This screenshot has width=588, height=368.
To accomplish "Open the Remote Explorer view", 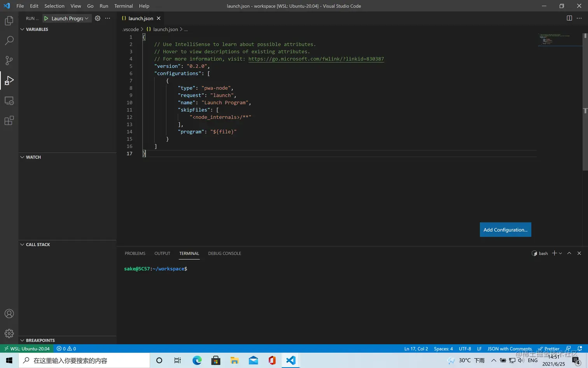I will coord(9,101).
